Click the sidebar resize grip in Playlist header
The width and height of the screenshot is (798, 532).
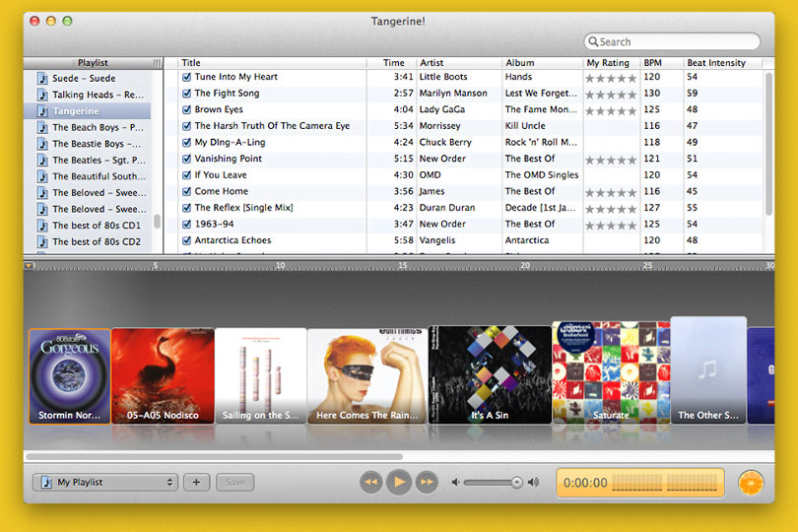157,63
